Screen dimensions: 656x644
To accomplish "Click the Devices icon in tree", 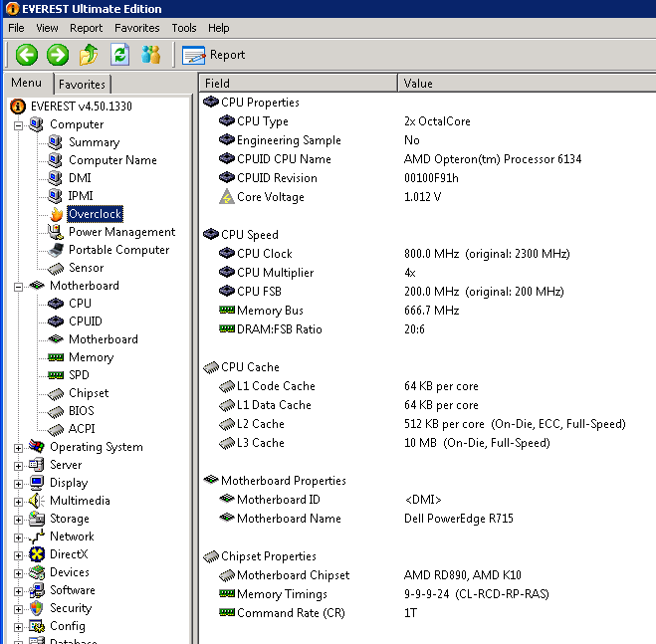I will pyautogui.click(x=37, y=572).
